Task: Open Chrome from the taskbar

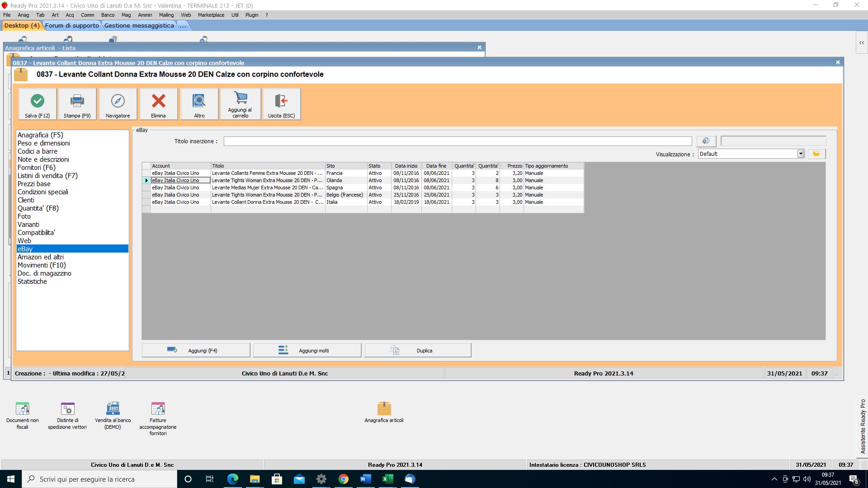Action: pos(344,479)
